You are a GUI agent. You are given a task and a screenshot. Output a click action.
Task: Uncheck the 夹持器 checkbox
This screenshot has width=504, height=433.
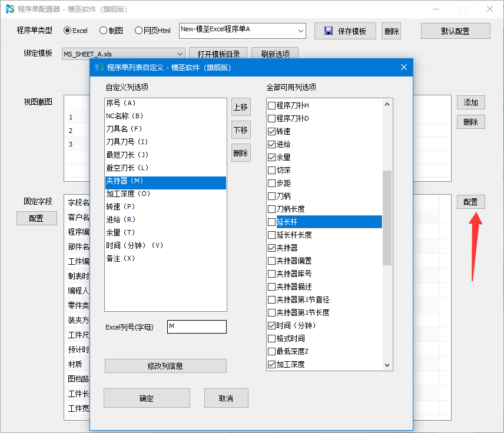[271, 248]
